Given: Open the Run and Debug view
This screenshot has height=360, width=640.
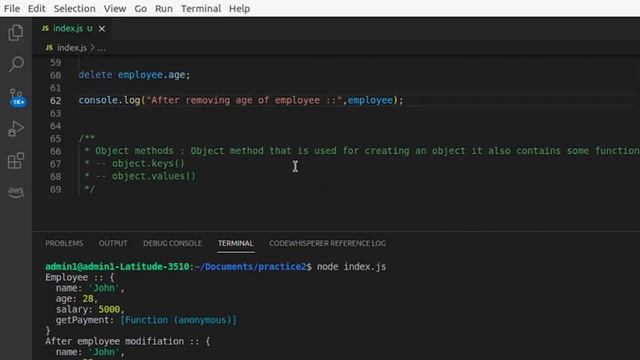Looking at the screenshot, I should [16, 129].
